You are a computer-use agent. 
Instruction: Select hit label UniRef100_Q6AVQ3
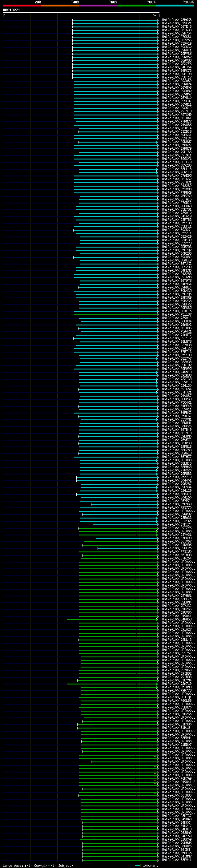(x=176, y=61)
